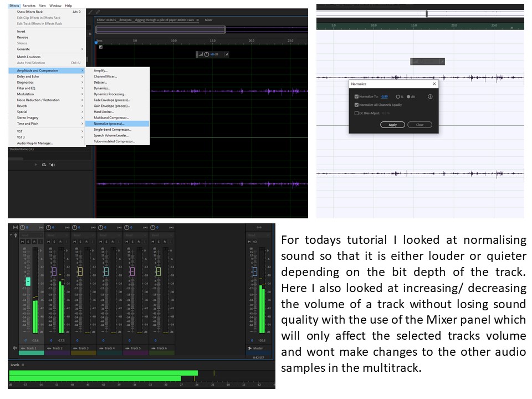Uncheck Normalize All Channels Equally

pyautogui.click(x=356, y=104)
